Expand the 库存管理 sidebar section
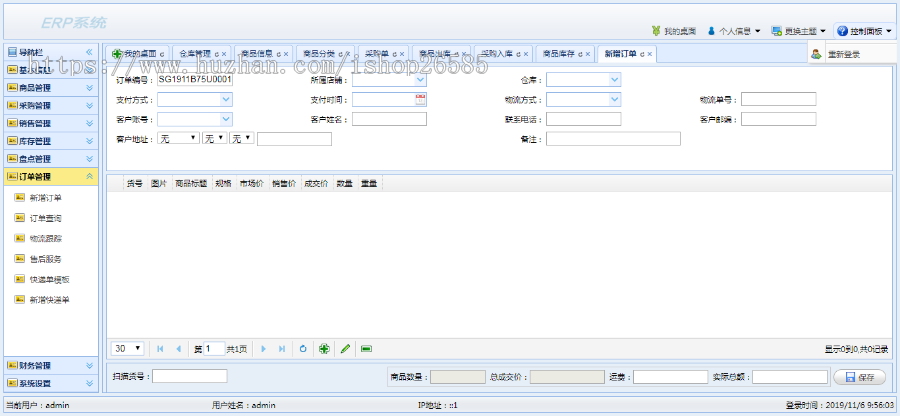The height and width of the screenshot is (416, 900). [89, 141]
